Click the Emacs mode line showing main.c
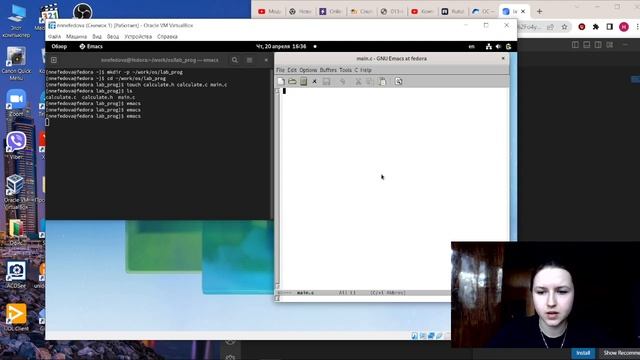The height and width of the screenshot is (360, 640). pyautogui.click(x=362, y=293)
